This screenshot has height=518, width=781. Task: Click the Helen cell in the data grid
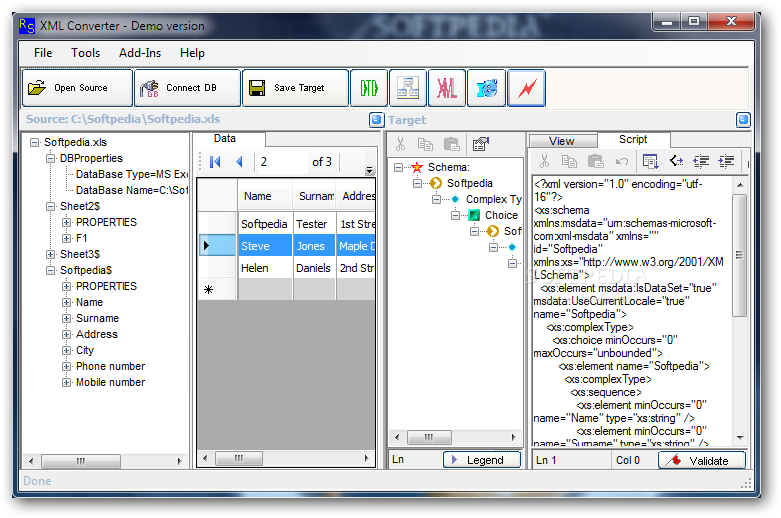pos(265,268)
